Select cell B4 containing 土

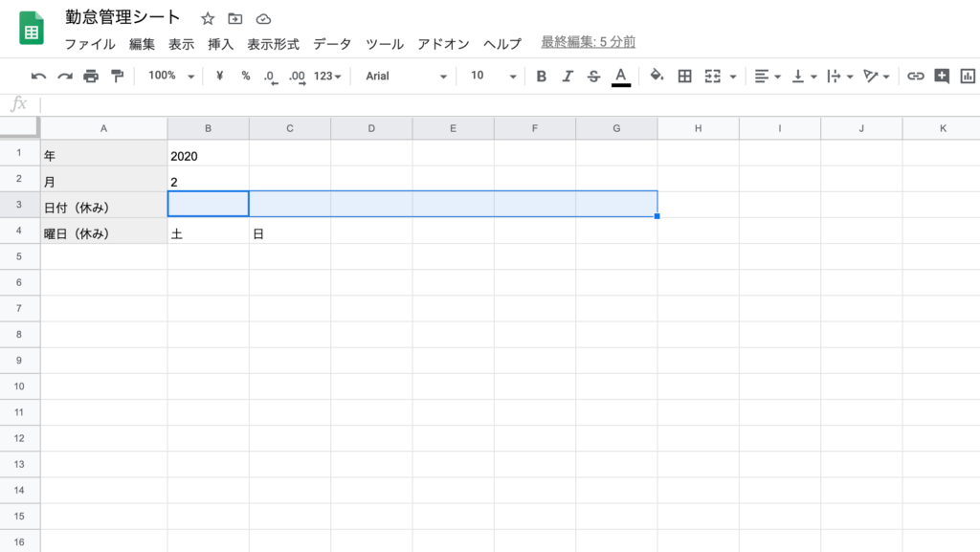(x=208, y=232)
